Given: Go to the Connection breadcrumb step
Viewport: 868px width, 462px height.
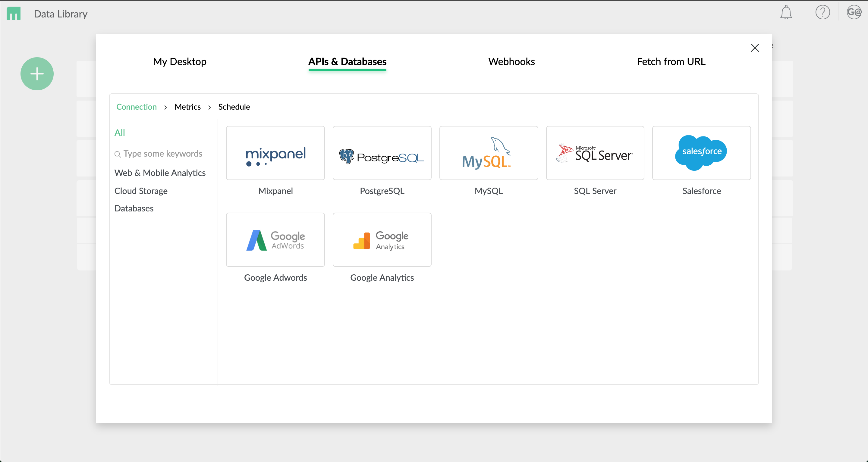Looking at the screenshot, I should (137, 107).
